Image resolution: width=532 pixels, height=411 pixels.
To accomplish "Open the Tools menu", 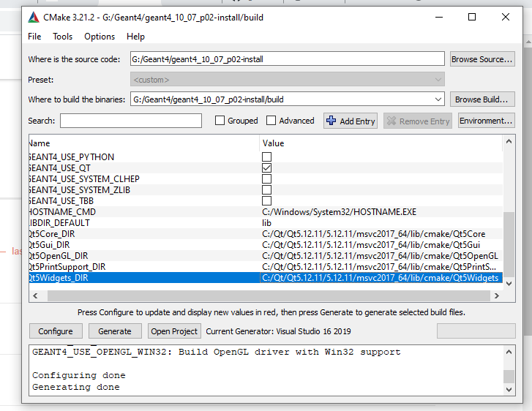I will pos(62,37).
